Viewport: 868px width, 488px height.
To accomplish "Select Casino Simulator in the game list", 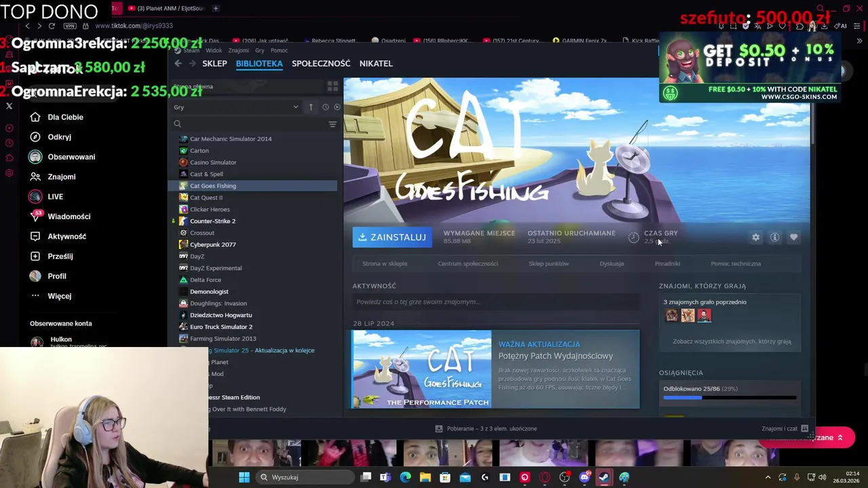I will tap(213, 163).
